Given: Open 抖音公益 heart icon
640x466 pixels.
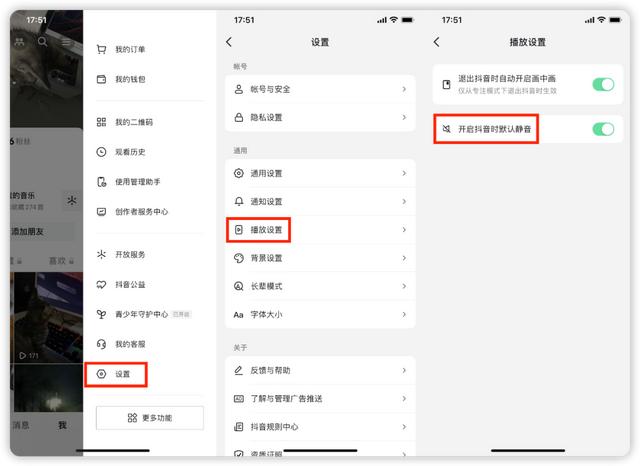Looking at the screenshot, I should tap(101, 284).
